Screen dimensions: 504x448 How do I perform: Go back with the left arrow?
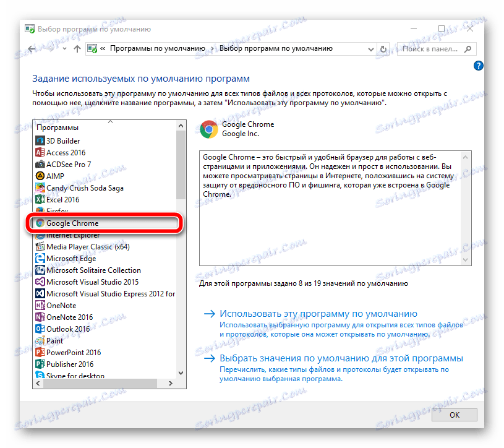pos(32,49)
